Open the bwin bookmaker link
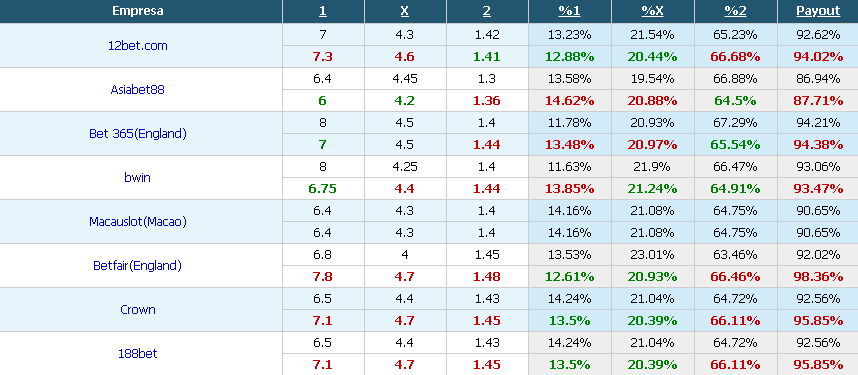 coord(137,177)
